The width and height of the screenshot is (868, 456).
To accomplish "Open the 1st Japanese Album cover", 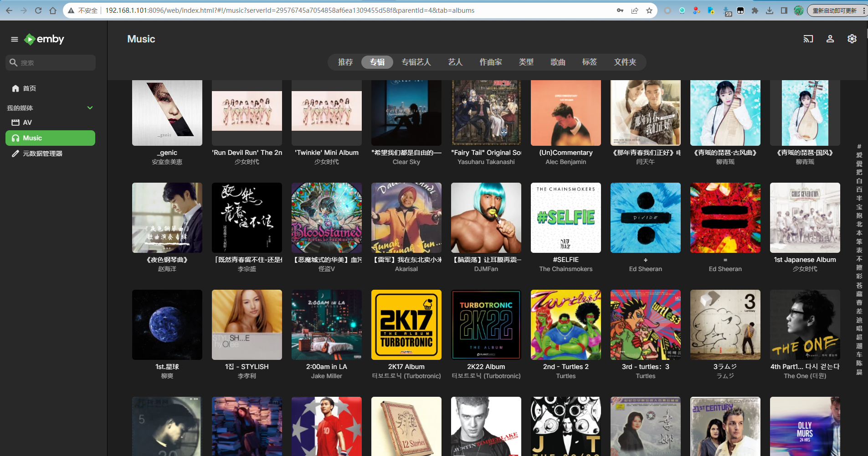I will pos(805,218).
